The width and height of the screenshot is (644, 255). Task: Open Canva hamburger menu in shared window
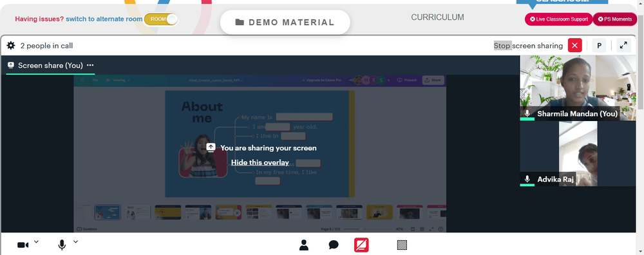(82, 80)
